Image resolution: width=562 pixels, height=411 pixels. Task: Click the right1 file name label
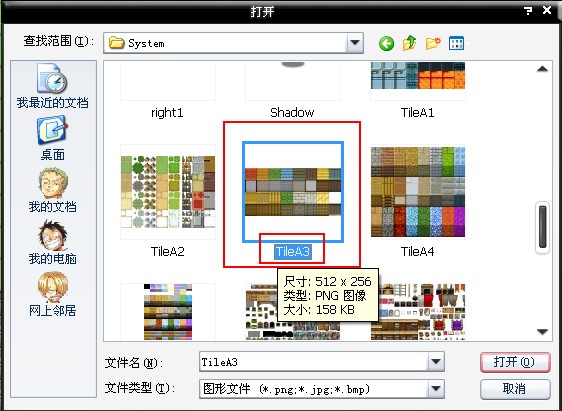coord(167,113)
